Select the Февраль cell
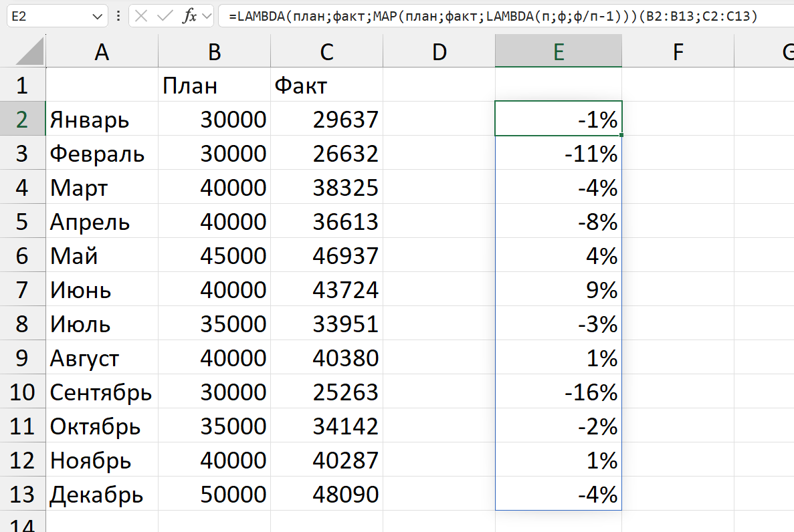This screenshot has height=532, width=794. click(102, 153)
